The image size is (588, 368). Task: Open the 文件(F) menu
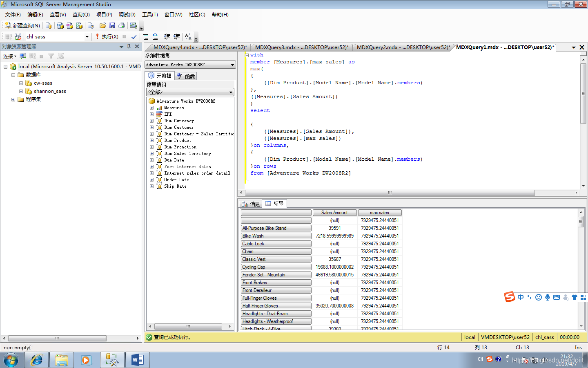13,15
